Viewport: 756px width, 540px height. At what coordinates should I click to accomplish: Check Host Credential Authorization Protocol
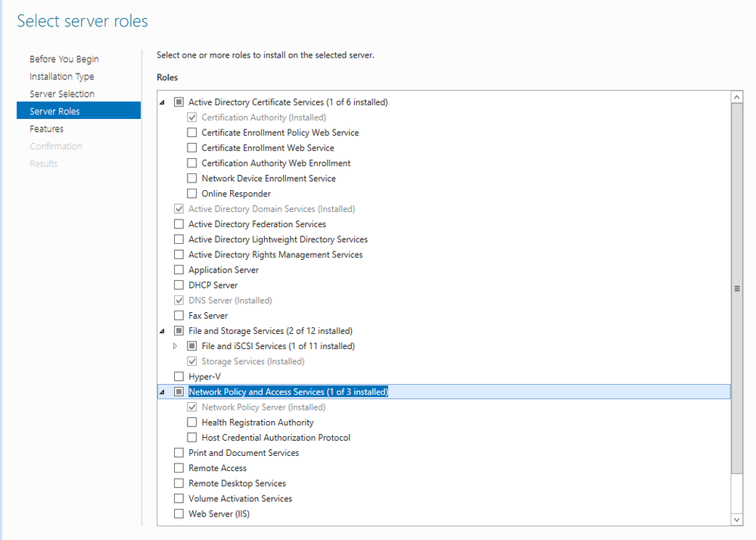pos(192,438)
